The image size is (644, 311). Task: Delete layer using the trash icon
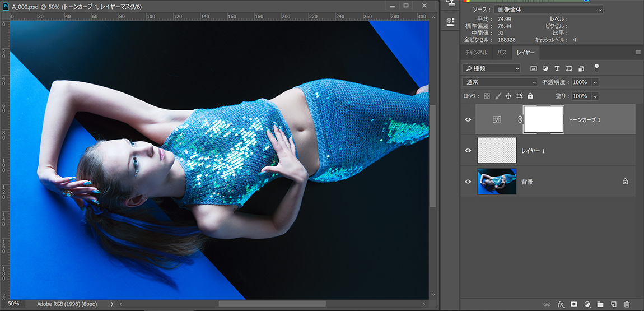click(x=627, y=304)
